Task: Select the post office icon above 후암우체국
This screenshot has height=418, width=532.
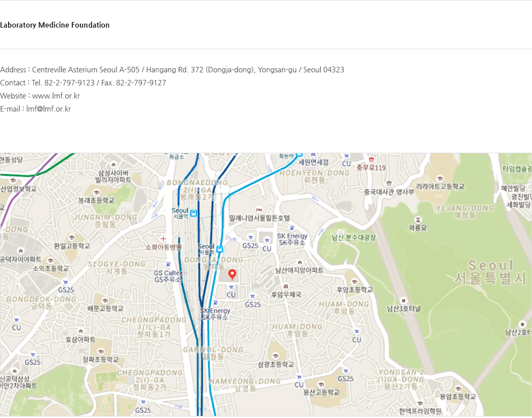Action: [x=286, y=286]
